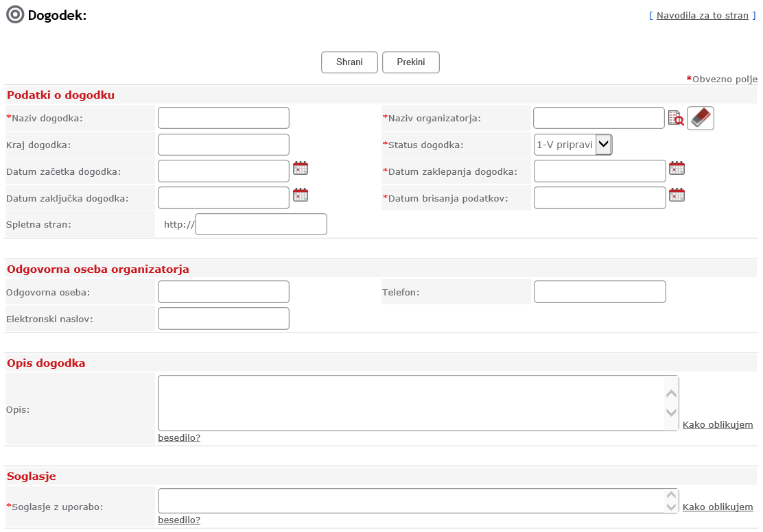Open calendar for Datum brisanja podatkov

click(x=677, y=195)
